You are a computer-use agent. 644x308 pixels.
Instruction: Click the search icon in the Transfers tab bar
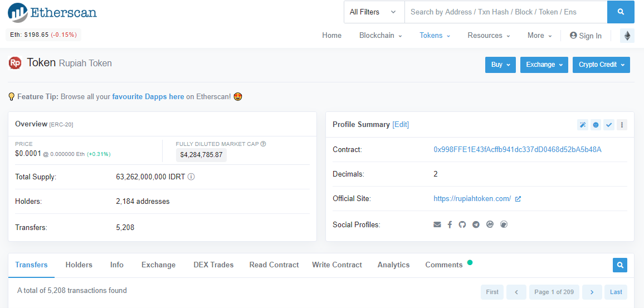coord(620,265)
